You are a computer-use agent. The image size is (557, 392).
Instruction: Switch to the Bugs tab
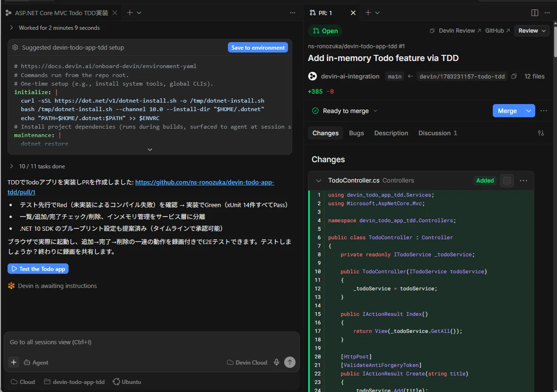click(357, 133)
